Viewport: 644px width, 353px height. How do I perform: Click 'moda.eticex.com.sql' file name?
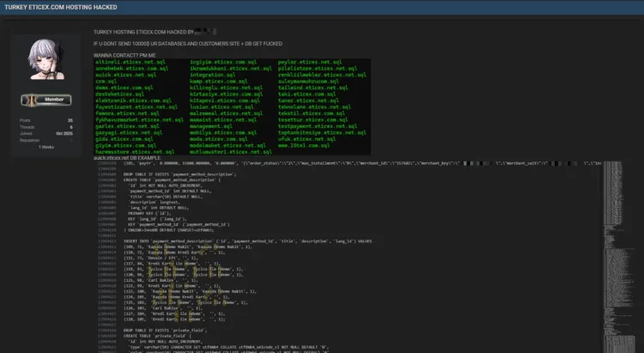[218, 139]
